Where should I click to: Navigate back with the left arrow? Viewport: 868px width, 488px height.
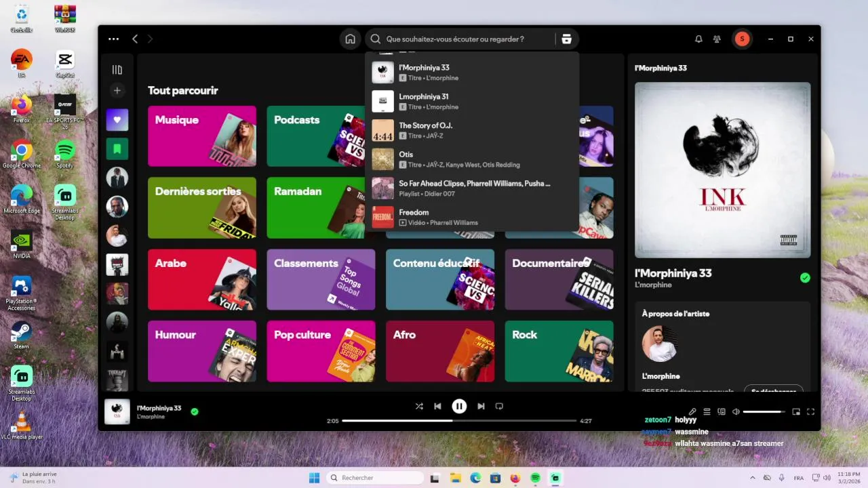coord(135,39)
